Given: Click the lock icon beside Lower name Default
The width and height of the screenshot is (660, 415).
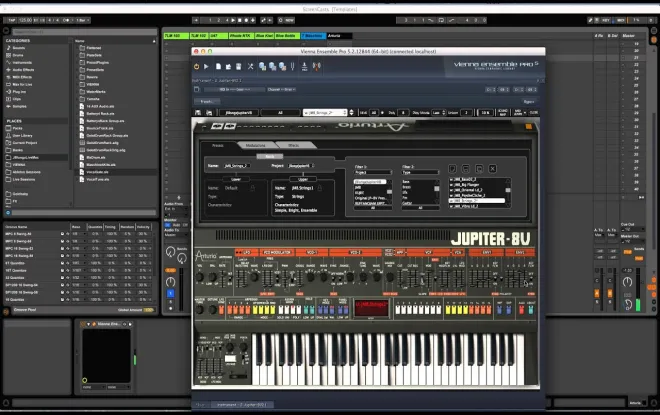Looking at the screenshot, I should tap(253, 188).
